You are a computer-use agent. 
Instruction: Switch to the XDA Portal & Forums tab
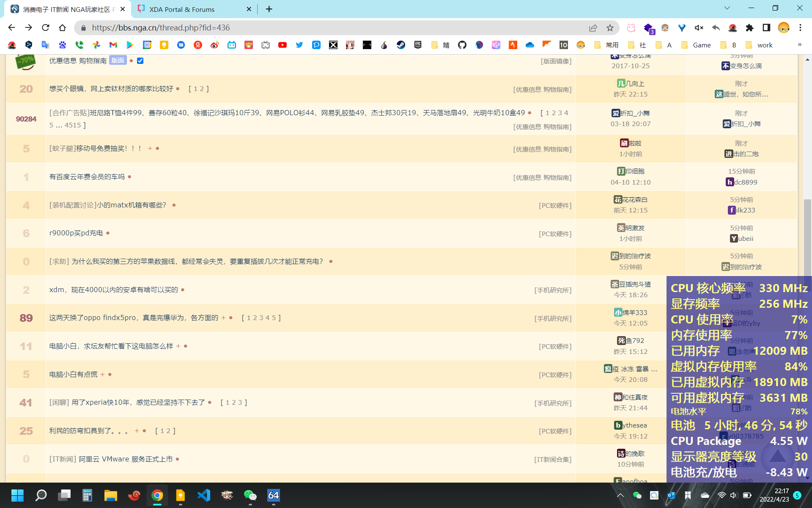pyautogui.click(x=195, y=9)
